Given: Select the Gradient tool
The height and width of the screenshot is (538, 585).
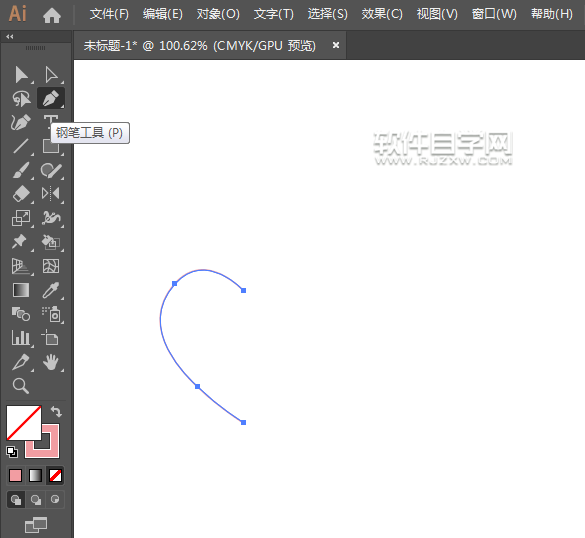Looking at the screenshot, I should pos(21,290).
